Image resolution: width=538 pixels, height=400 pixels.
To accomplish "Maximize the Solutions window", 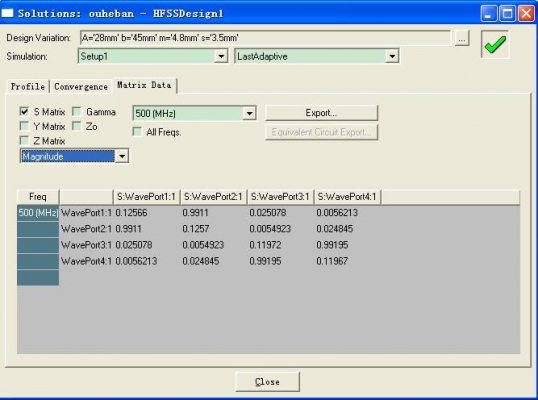I will [507, 14].
